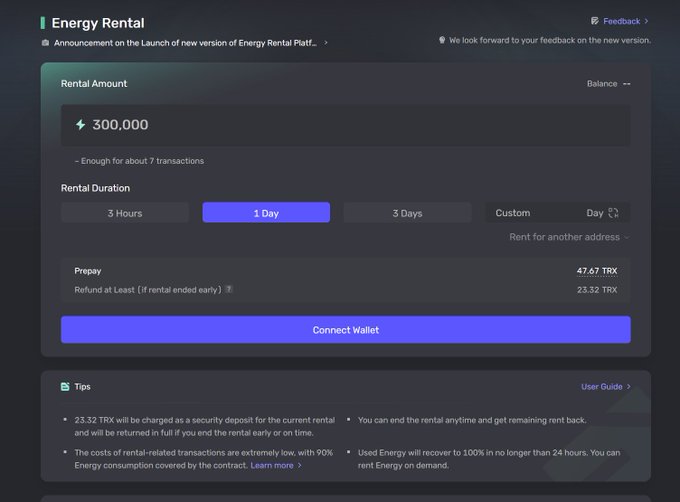
Task: Click the lightbulb icon beside feedback message
Action: click(x=442, y=40)
